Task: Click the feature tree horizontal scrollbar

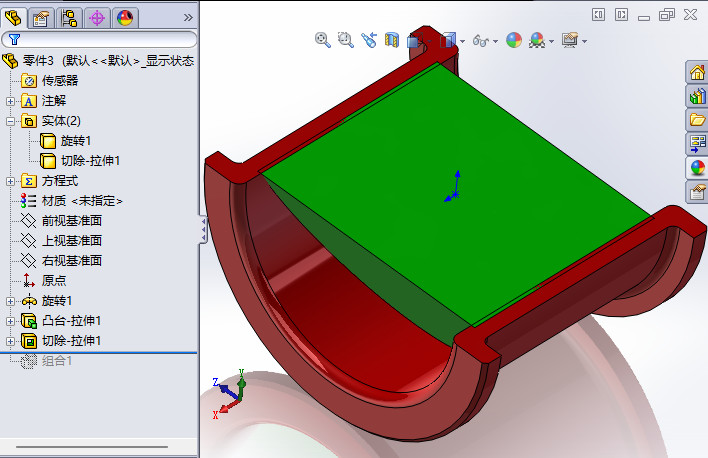Action: click(x=92, y=447)
